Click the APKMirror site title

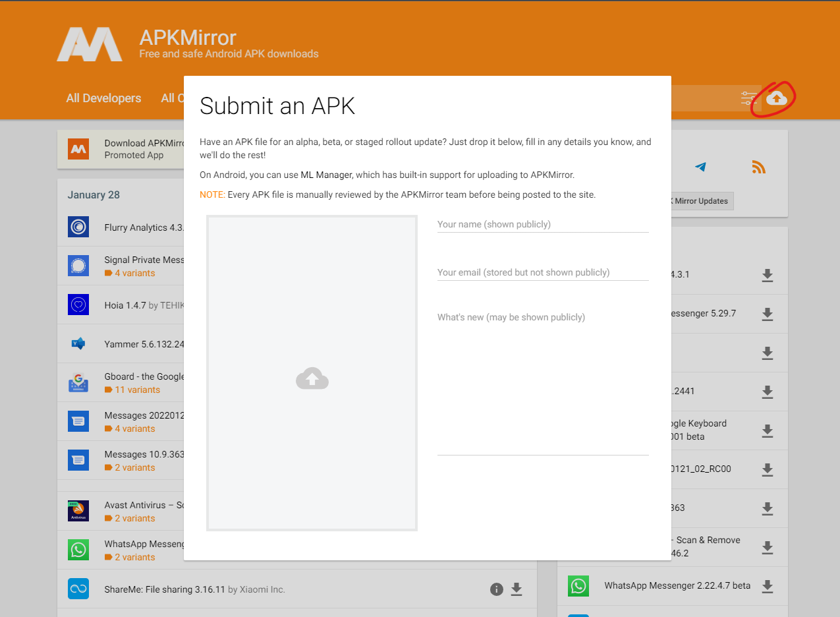tap(188, 38)
